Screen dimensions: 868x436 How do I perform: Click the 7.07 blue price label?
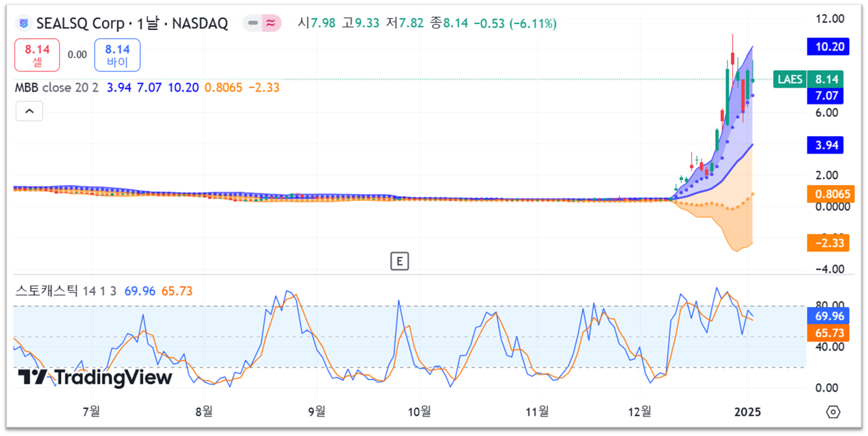tap(825, 96)
